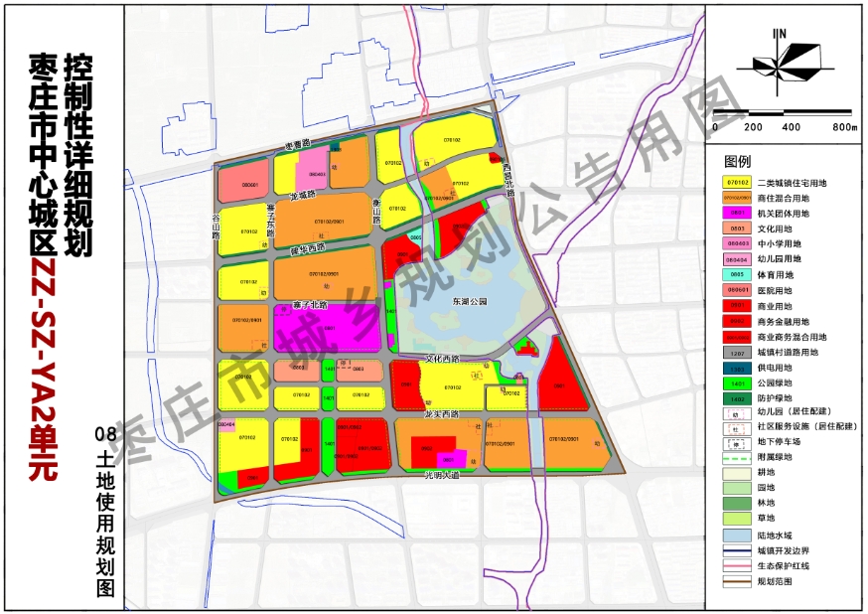Click the 幼儿园 (居住配建) legend symbol
The height and width of the screenshot is (614, 868).
tap(736, 411)
